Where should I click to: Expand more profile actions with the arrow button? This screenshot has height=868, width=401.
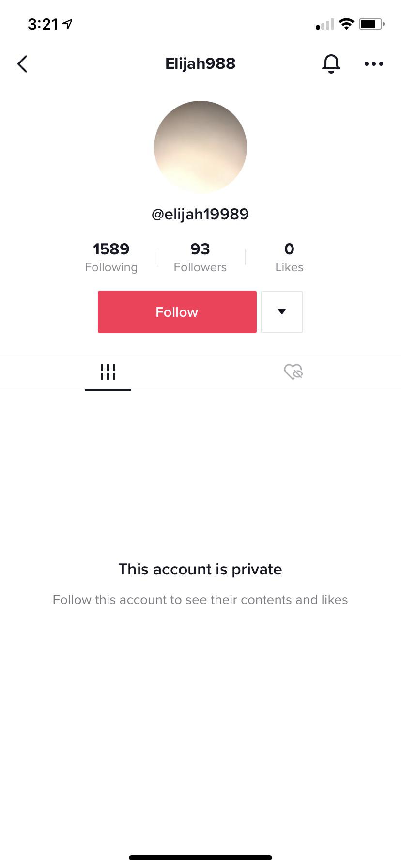(282, 311)
